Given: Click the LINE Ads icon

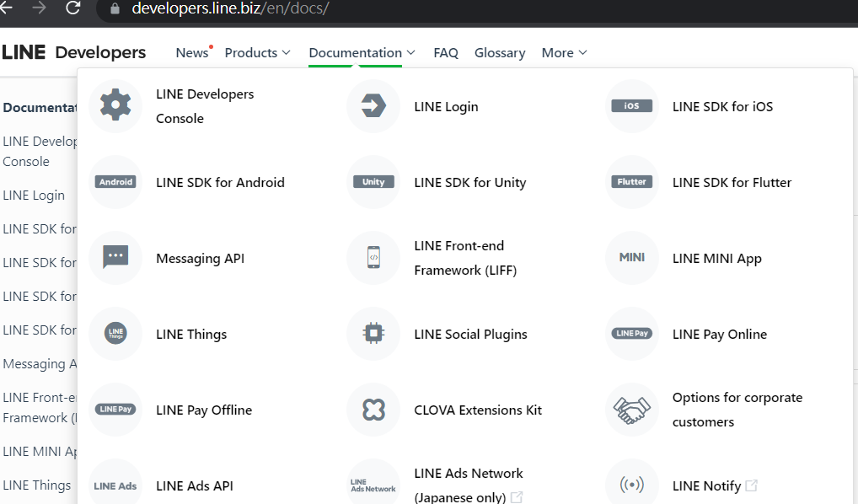Looking at the screenshot, I should tap(115, 486).
